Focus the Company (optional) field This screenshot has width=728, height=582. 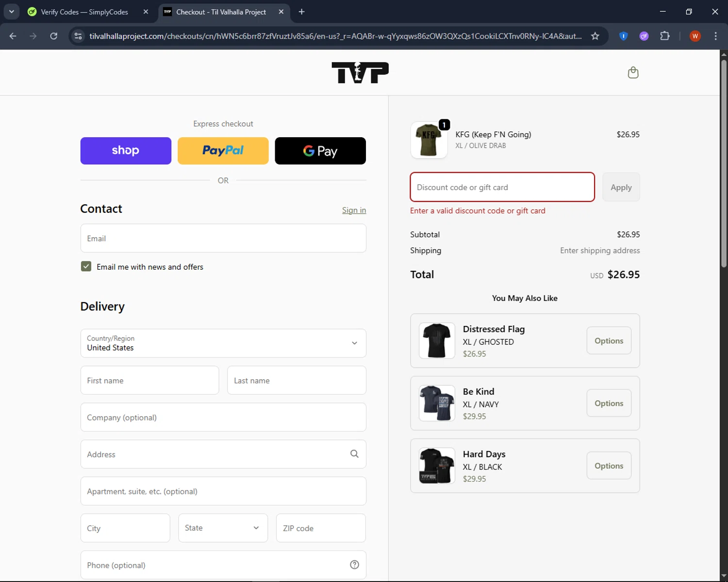223,417
